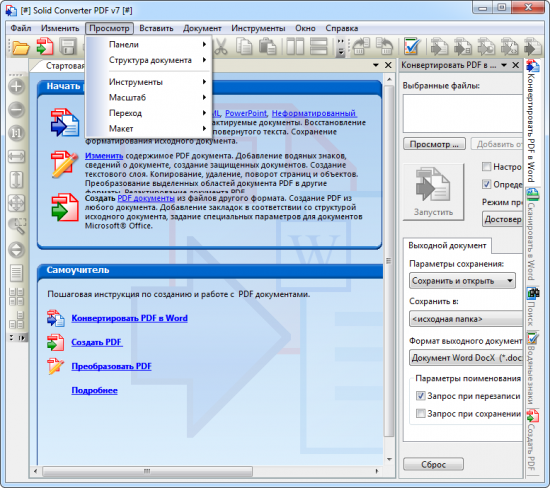Select the marquee zoom magnifier tool
The image size is (550, 488).
[x=17, y=226]
